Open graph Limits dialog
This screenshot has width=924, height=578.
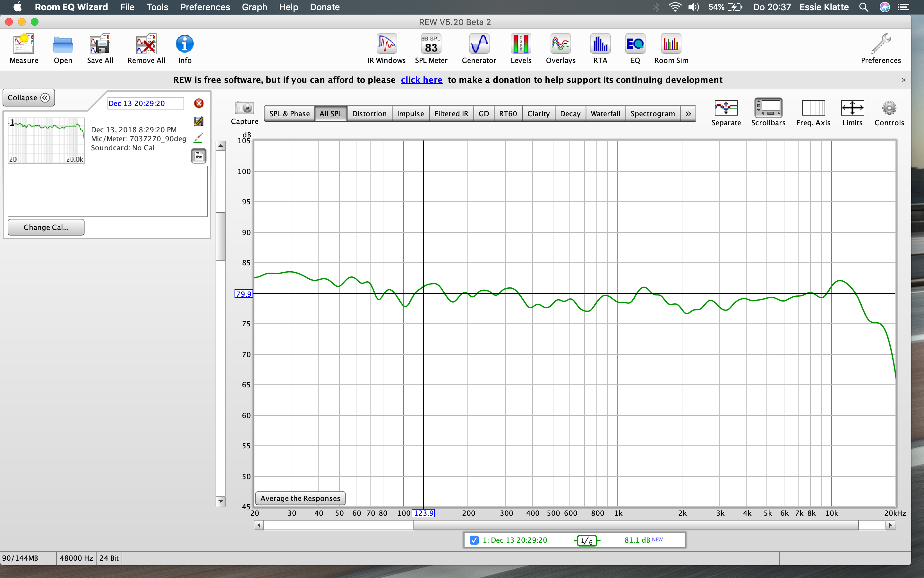pyautogui.click(x=852, y=113)
